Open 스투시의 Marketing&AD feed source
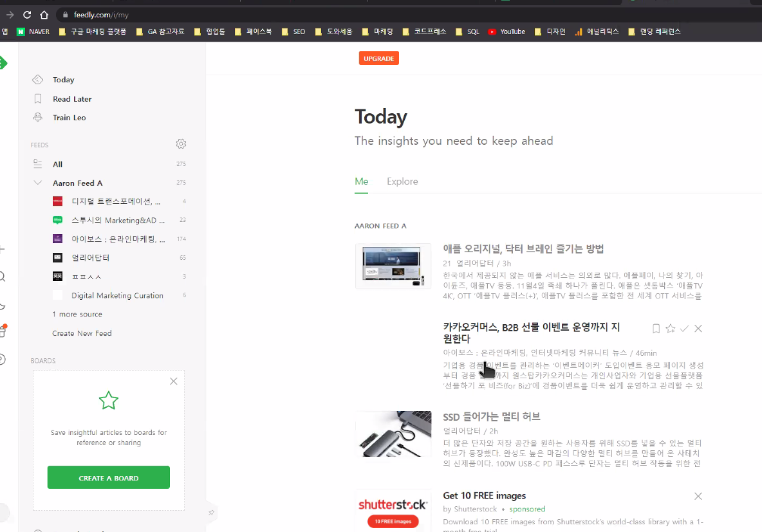762x532 pixels. coord(118,220)
